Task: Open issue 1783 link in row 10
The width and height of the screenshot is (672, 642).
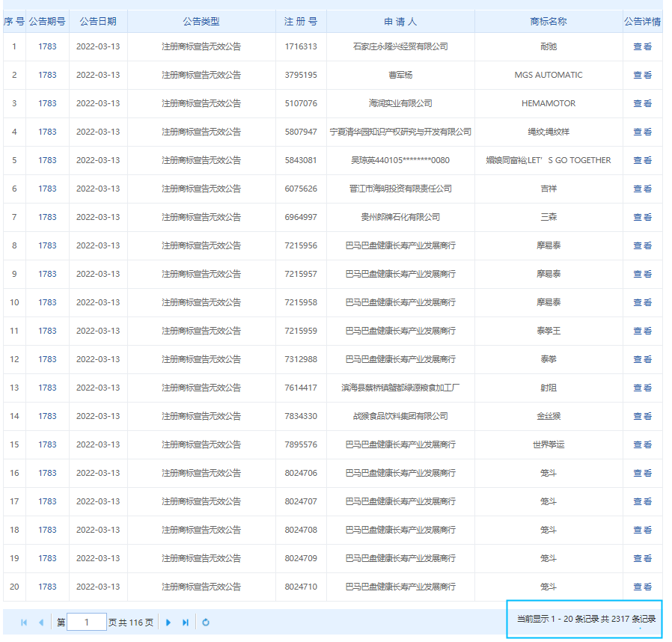Action: (47, 302)
